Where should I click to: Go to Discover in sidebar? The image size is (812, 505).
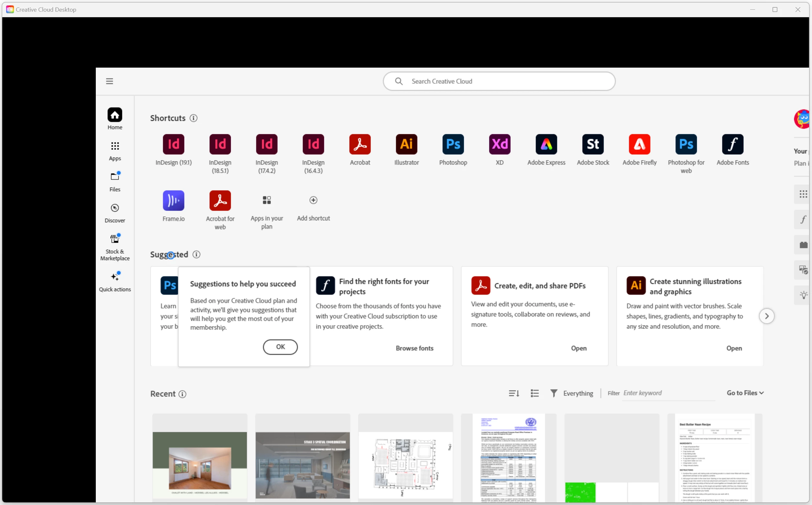[115, 213]
